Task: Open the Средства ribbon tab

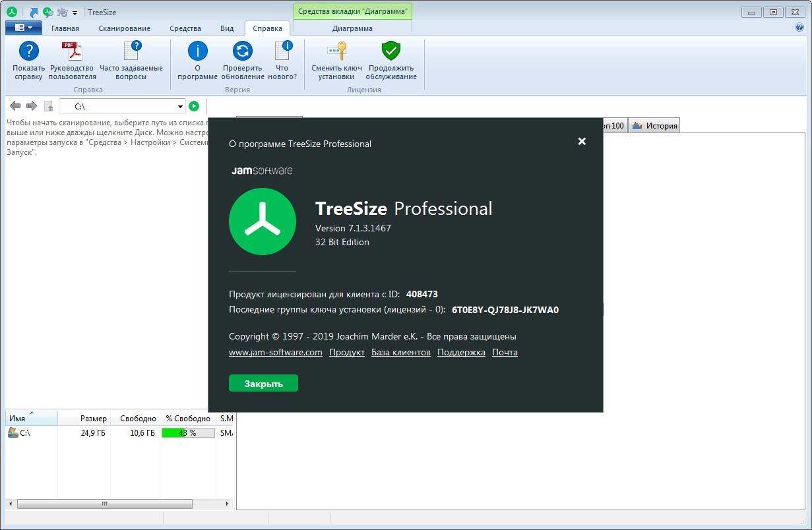Action: 185,28
